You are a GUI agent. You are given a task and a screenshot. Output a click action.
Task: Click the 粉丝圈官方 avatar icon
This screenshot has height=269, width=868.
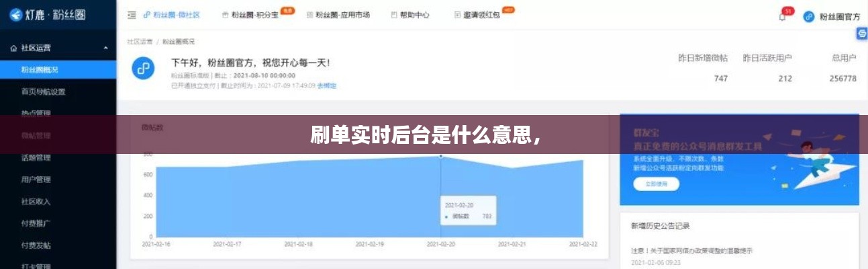(809, 17)
